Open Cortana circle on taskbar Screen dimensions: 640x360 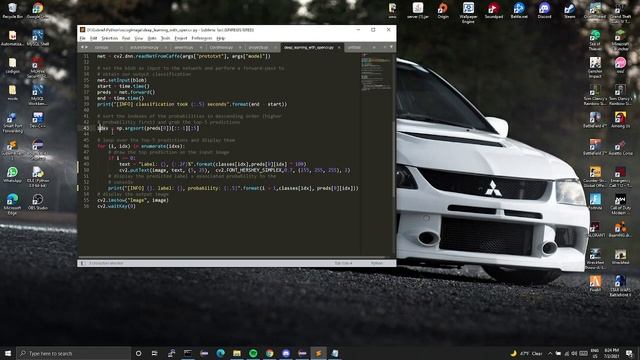138,353
